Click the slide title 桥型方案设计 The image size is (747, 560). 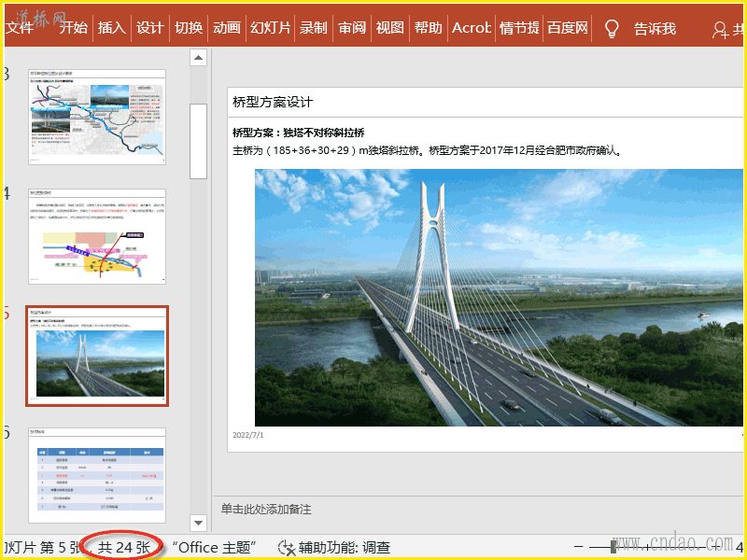coord(273,102)
